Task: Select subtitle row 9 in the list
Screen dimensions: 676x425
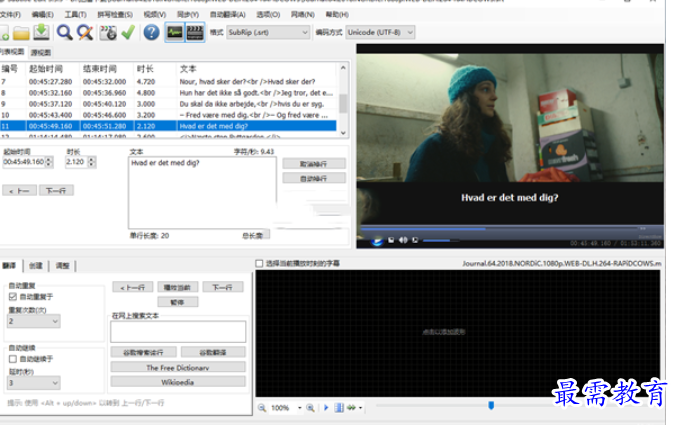Action: tap(168, 104)
